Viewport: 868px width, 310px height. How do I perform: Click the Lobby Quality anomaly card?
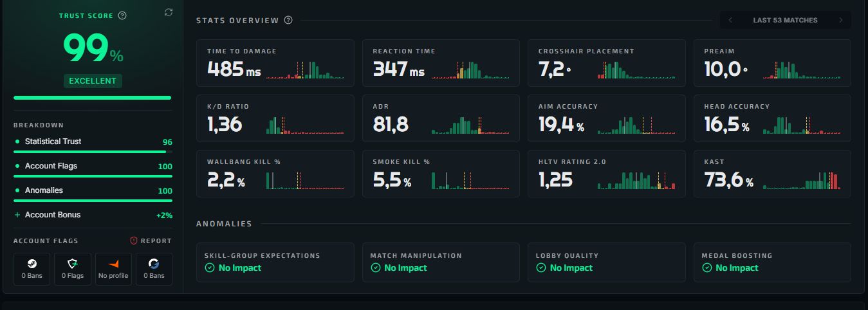607,262
